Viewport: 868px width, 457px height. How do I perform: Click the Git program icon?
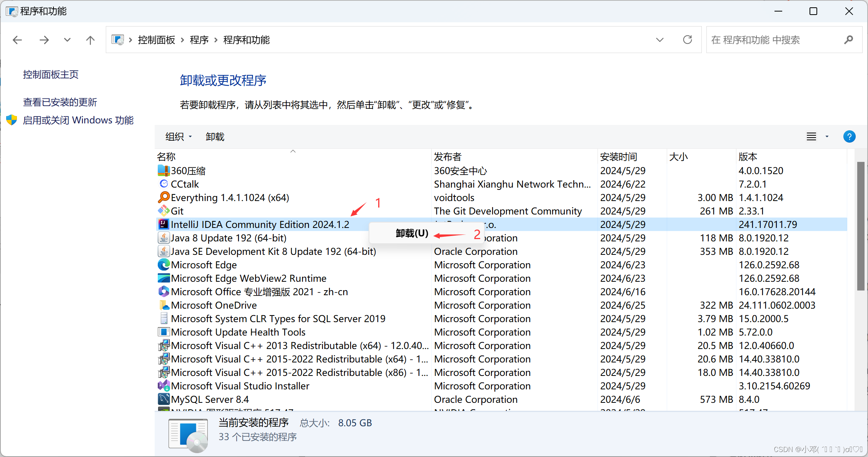pyautogui.click(x=164, y=211)
